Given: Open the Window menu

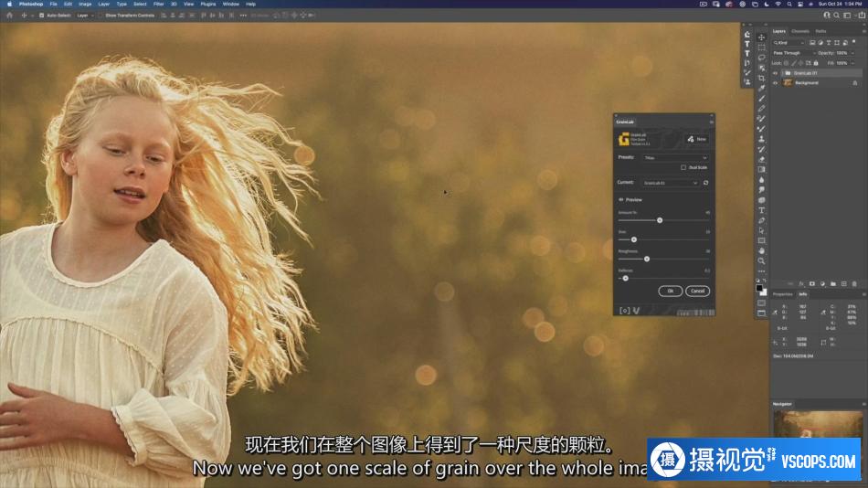Looking at the screenshot, I should click(x=231, y=4).
